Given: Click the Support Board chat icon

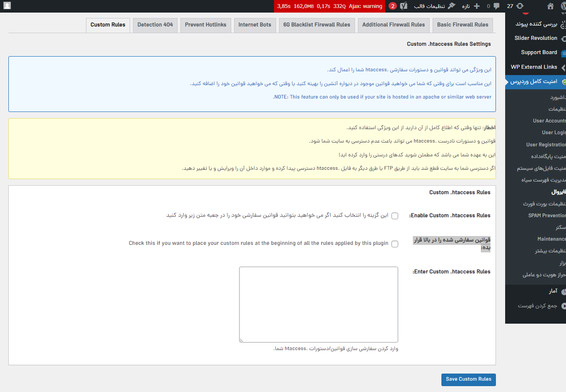Looking at the screenshot, I should click(563, 53).
